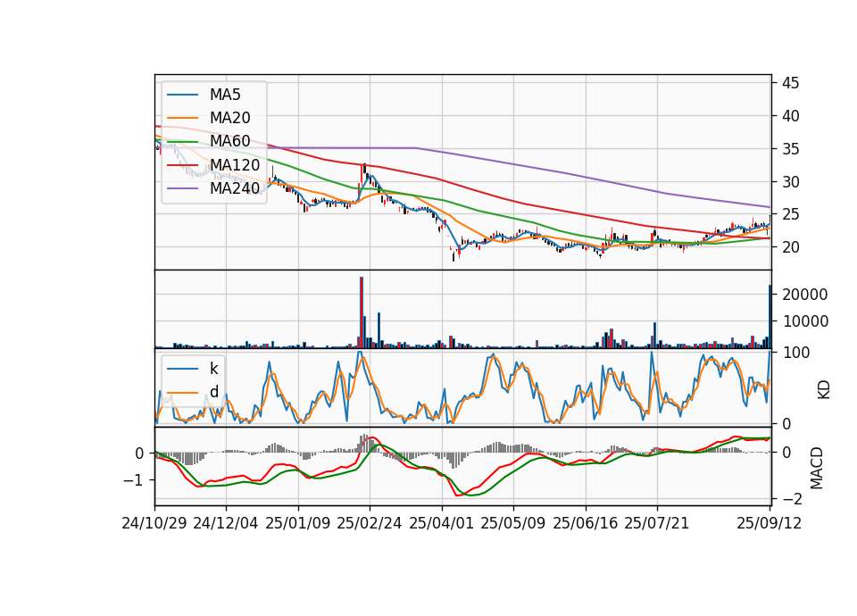Click the 20000 volume axis value
857x616 pixels.
[805, 295]
